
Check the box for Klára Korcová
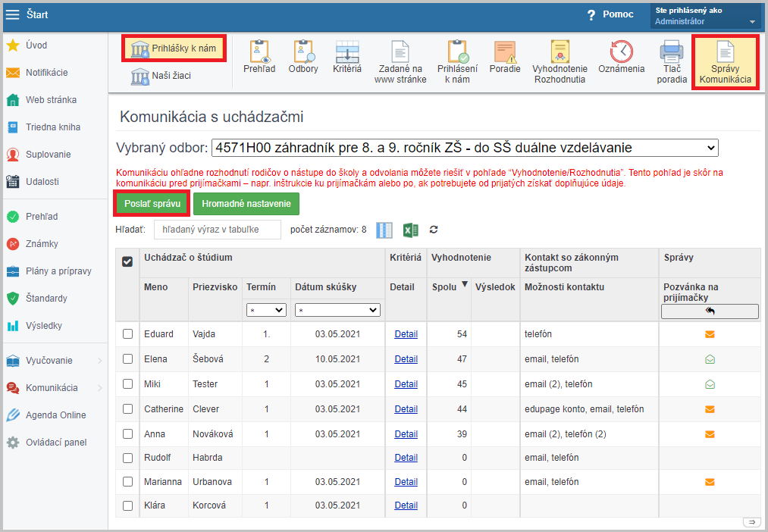coord(128,505)
